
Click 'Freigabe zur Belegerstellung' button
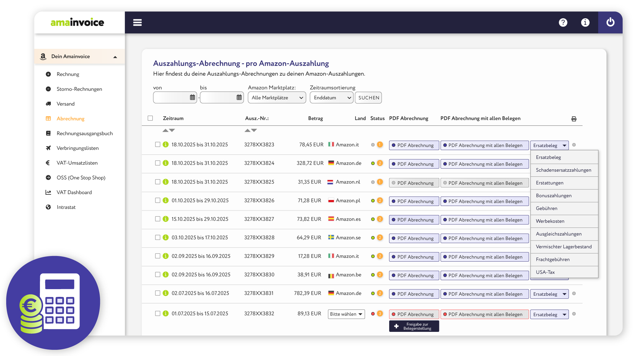point(414,326)
